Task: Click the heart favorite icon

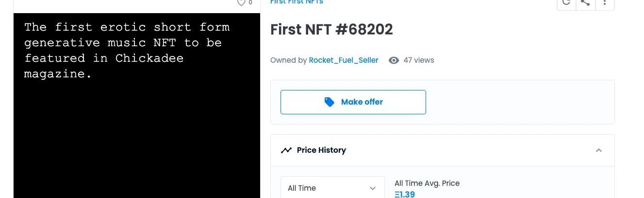Action: click(x=241, y=3)
